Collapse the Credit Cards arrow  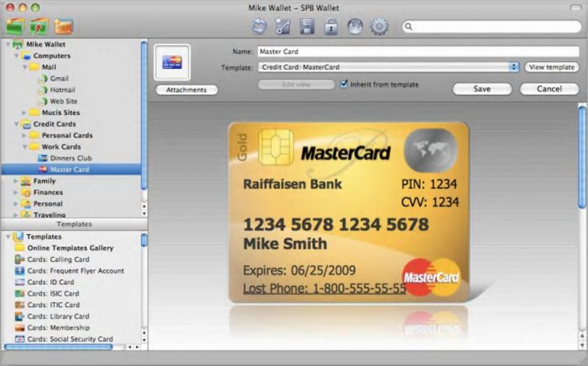click(x=16, y=124)
